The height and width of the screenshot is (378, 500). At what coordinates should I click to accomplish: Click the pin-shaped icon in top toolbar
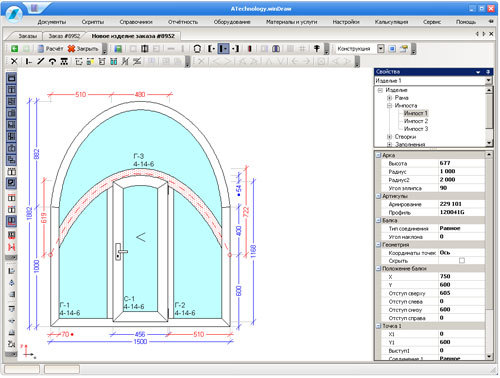click(x=317, y=49)
